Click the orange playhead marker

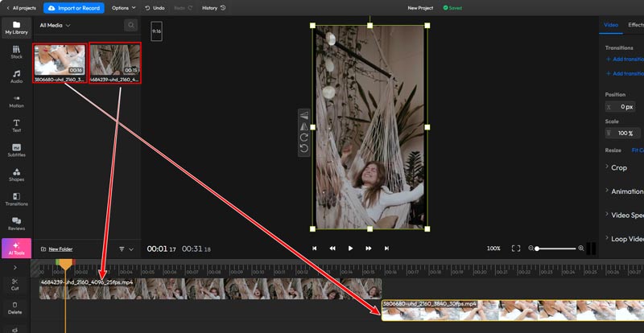tap(65, 265)
